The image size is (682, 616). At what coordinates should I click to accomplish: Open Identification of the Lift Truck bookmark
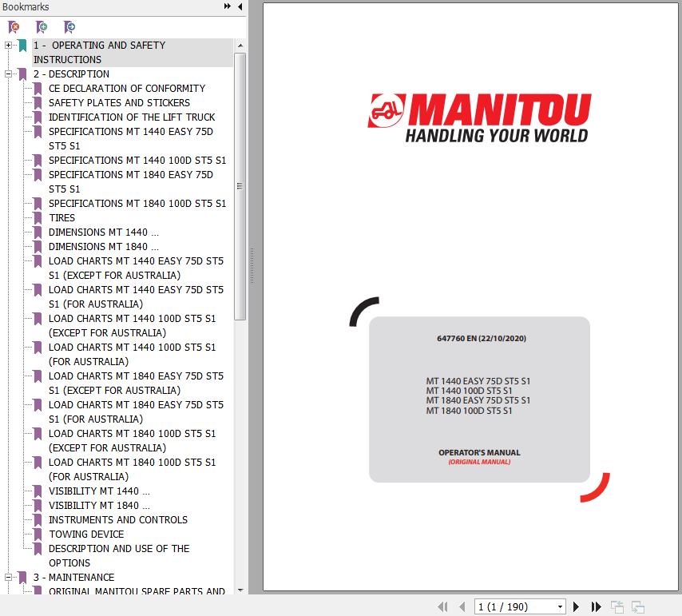pos(132,117)
